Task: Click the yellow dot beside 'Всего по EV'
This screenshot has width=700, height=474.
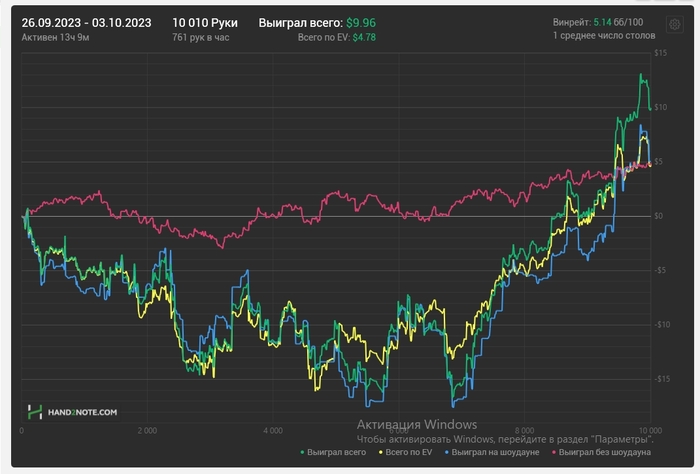Action: [x=381, y=453]
